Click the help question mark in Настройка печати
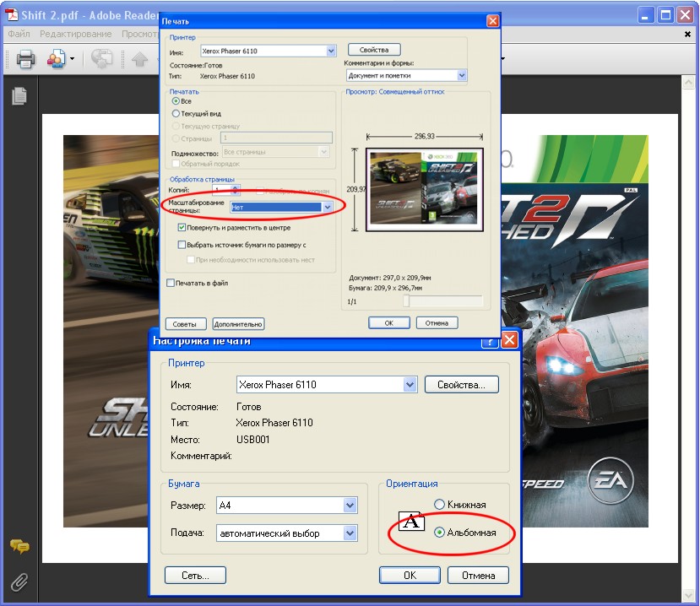700x606 pixels. click(x=490, y=342)
